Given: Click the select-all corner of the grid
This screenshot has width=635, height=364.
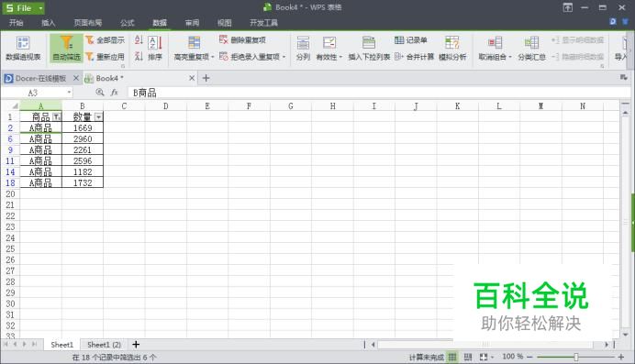Looking at the screenshot, I should click(11, 106).
